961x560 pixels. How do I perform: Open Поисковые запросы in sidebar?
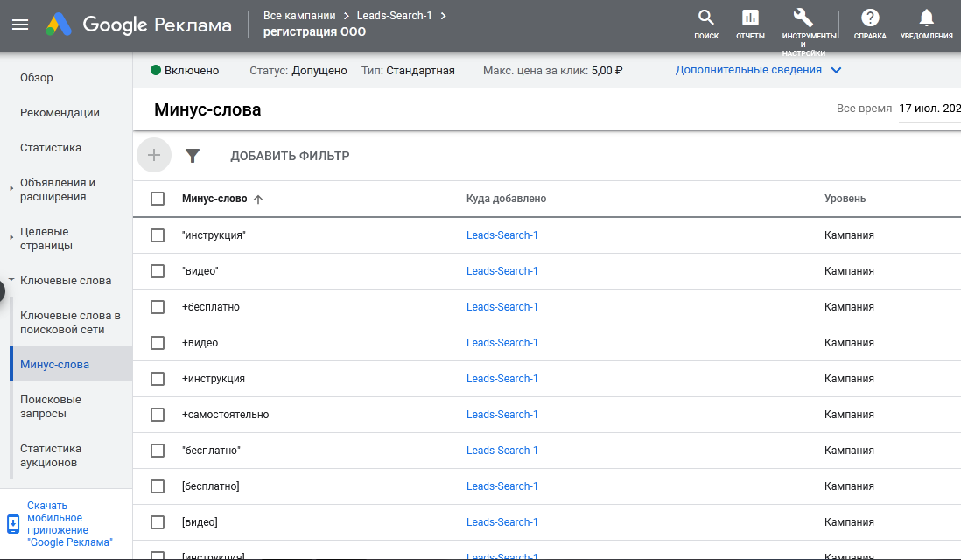[x=50, y=406]
